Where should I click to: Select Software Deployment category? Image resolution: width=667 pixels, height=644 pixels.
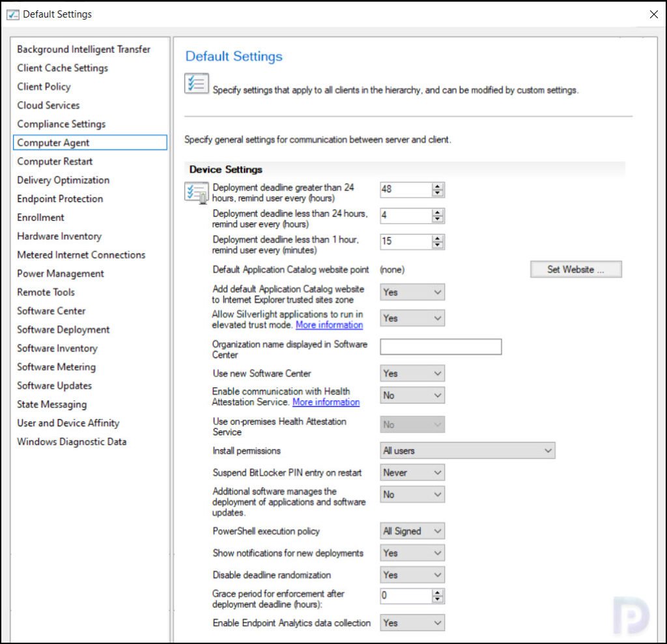(63, 330)
